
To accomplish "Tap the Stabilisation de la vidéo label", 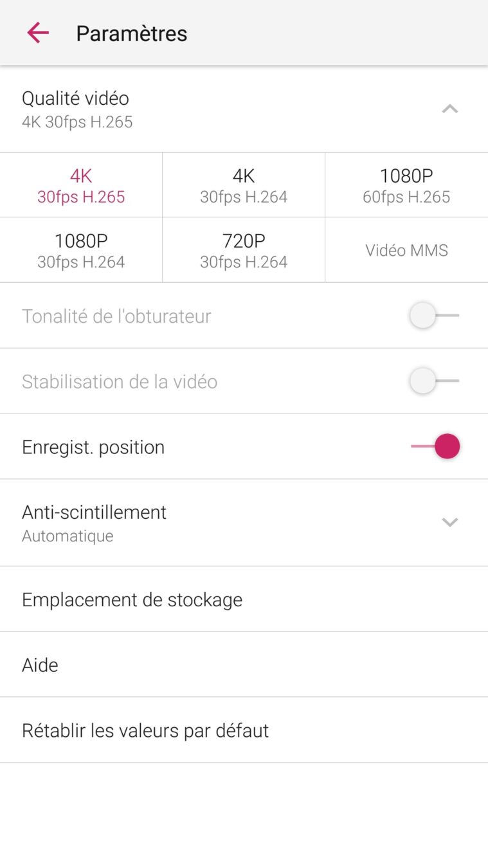I will click(120, 381).
